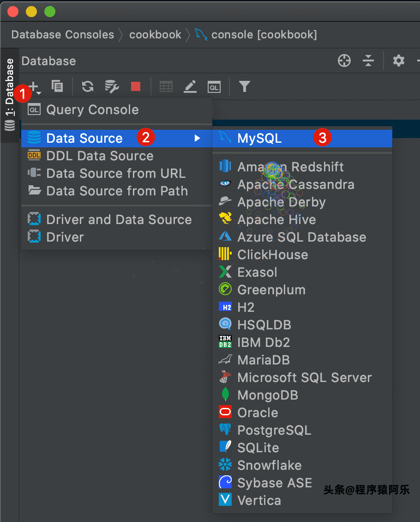Click the locate/scroll-from-editor crosshair icon
This screenshot has height=522, width=420.
344,61
